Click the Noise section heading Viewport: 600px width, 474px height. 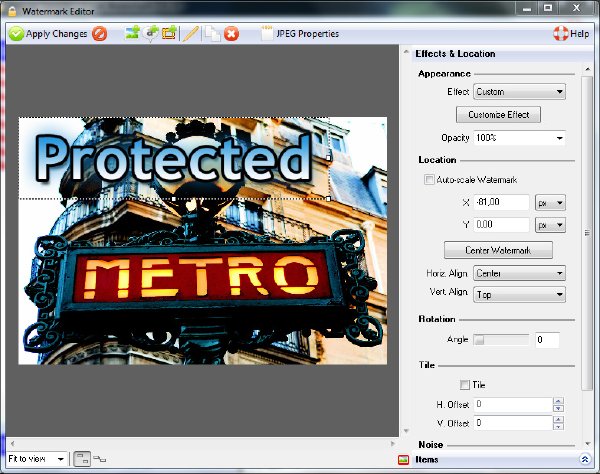pyautogui.click(x=430, y=445)
